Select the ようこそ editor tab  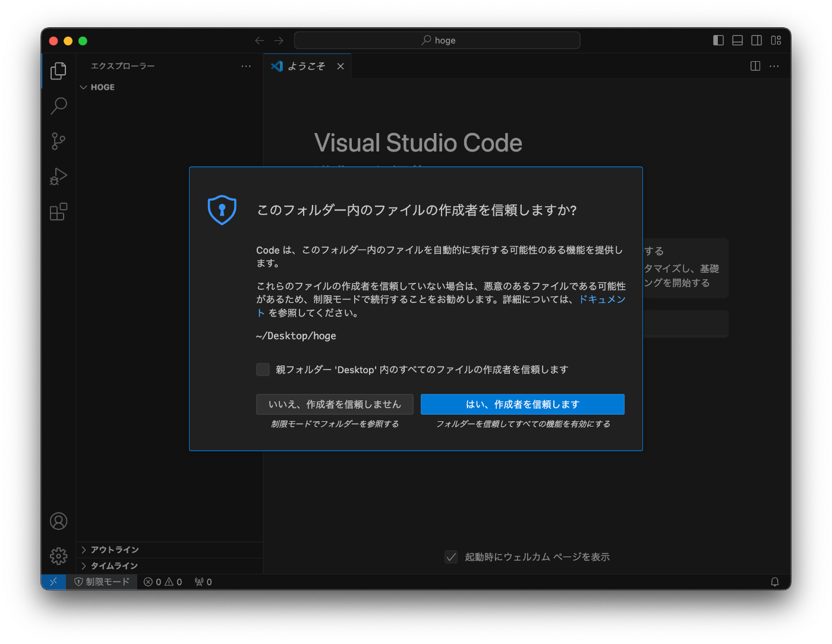[x=307, y=66]
